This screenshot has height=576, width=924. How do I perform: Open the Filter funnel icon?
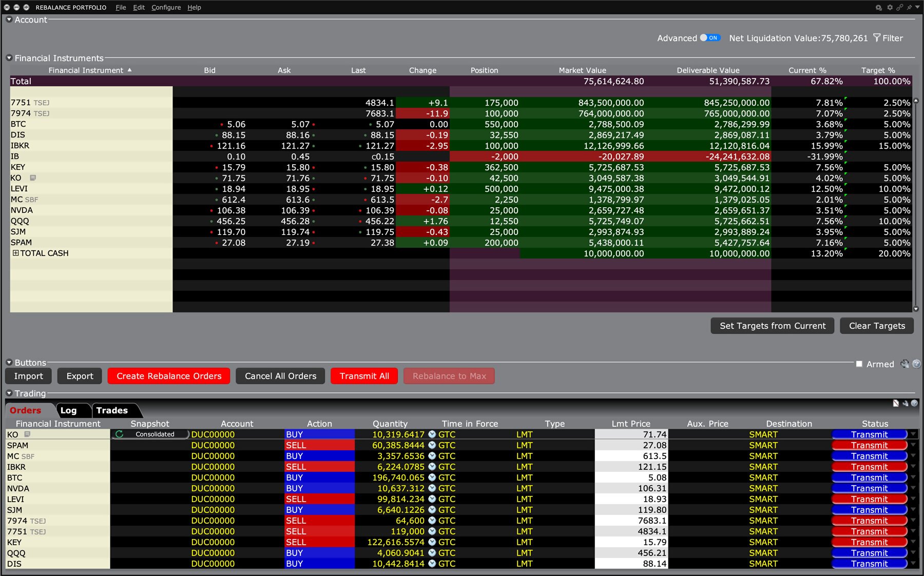(876, 38)
